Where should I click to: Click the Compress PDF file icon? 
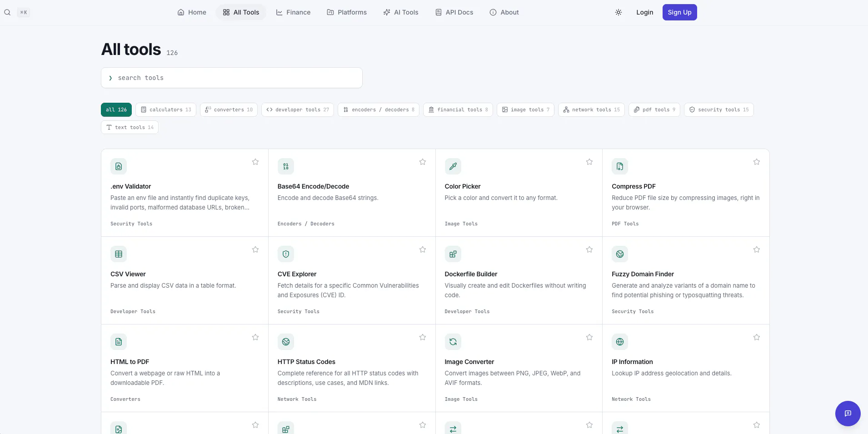click(x=620, y=166)
